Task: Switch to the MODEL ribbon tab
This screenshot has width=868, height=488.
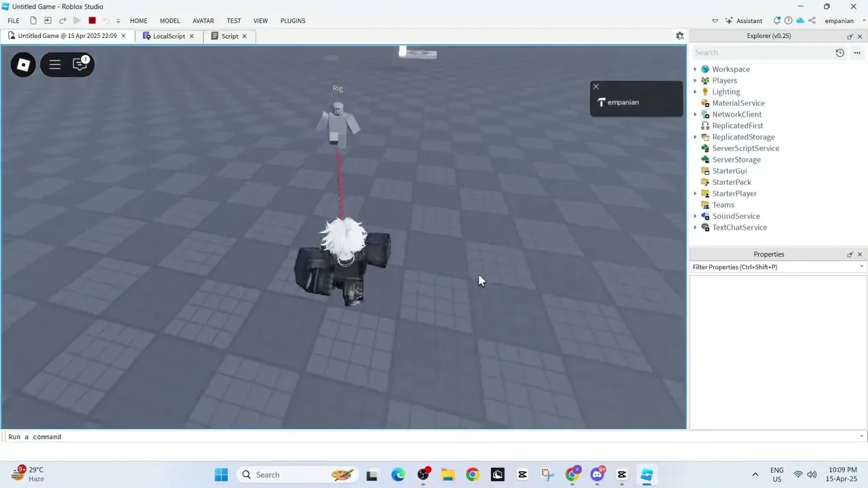Action: click(x=170, y=21)
